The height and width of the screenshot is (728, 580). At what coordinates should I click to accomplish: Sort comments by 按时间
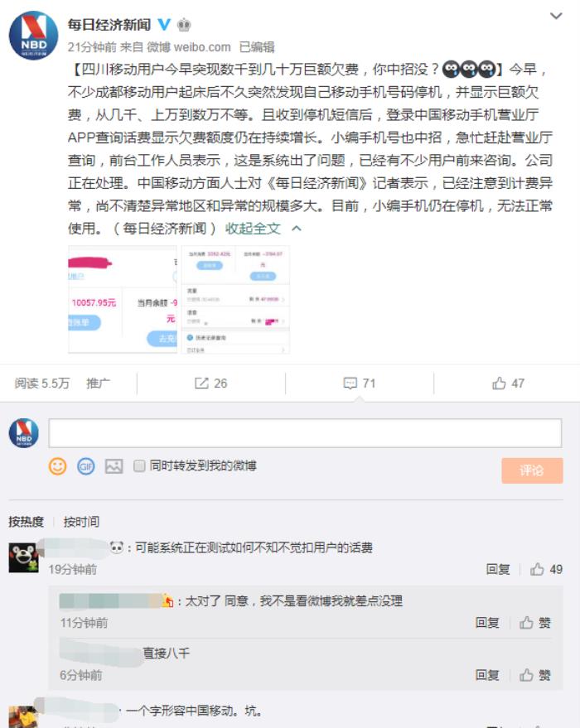pyautogui.click(x=81, y=522)
